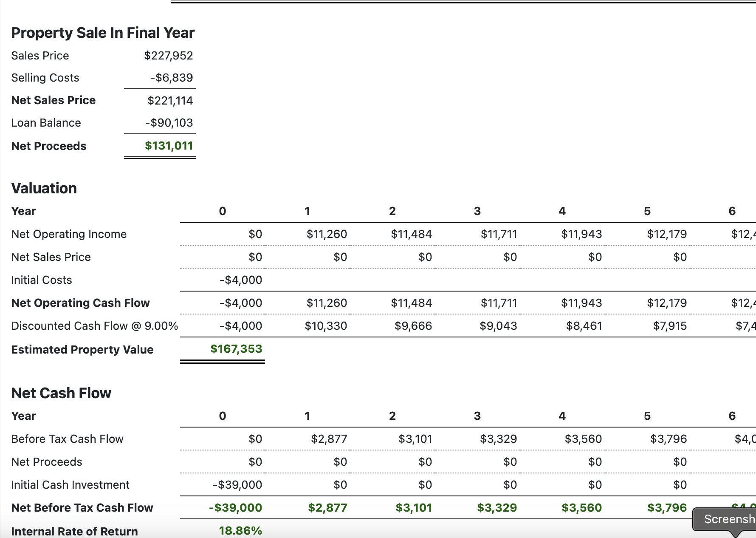This screenshot has width=756, height=538.
Task: Click the Property Sale In Final Year heading
Action: coord(103,33)
